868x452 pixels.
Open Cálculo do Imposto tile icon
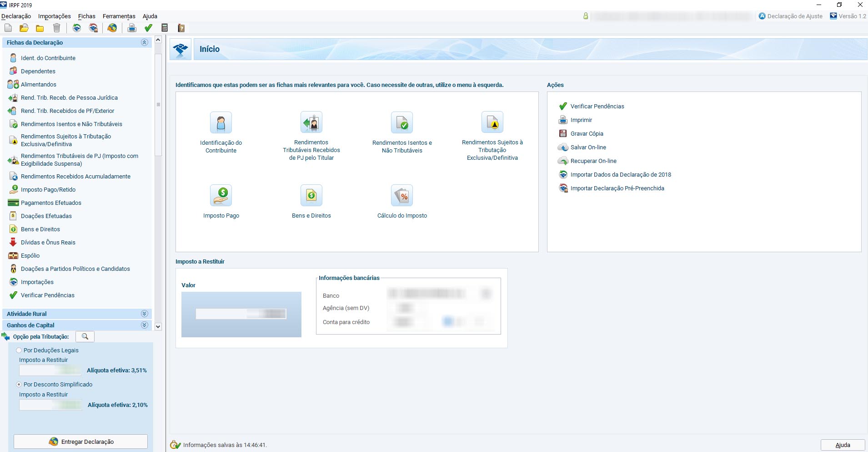(402, 196)
